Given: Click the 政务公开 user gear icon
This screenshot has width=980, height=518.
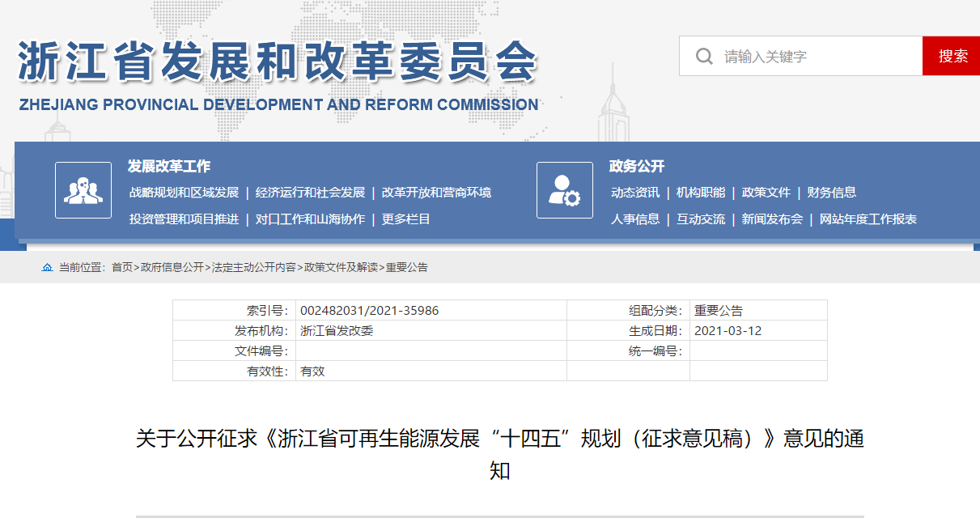Looking at the screenshot, I should 565,190.
